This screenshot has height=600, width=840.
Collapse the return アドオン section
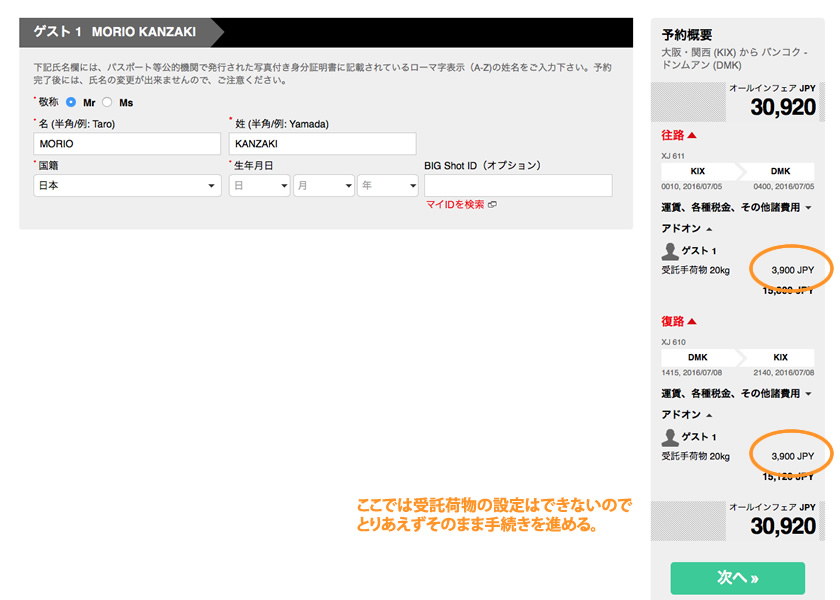click(686, 415)
